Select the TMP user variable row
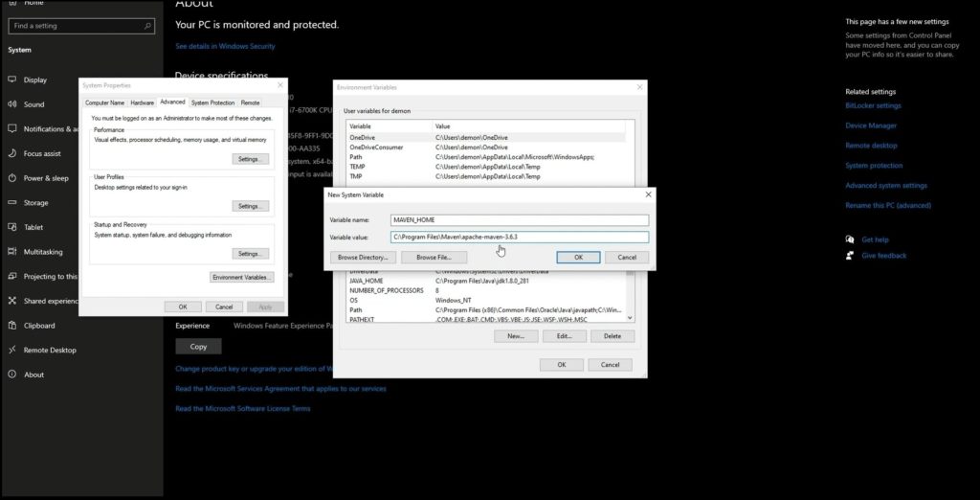 [x=485, y=176]
